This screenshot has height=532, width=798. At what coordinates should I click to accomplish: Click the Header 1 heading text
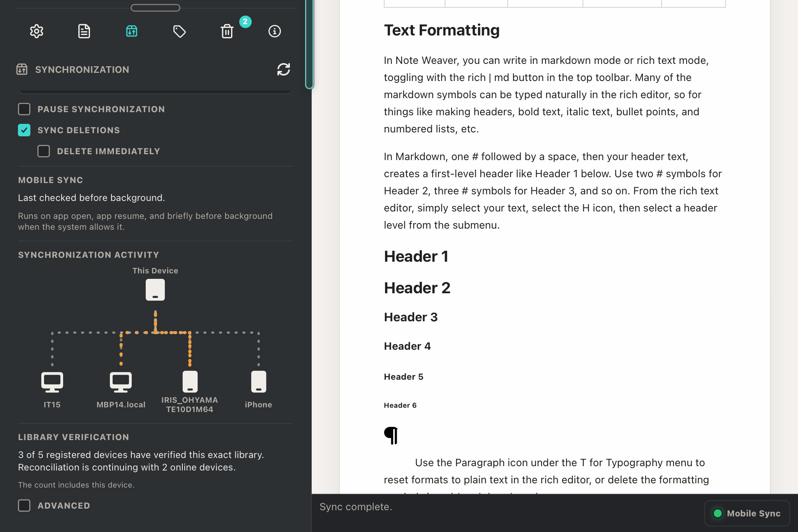(416, 256)
